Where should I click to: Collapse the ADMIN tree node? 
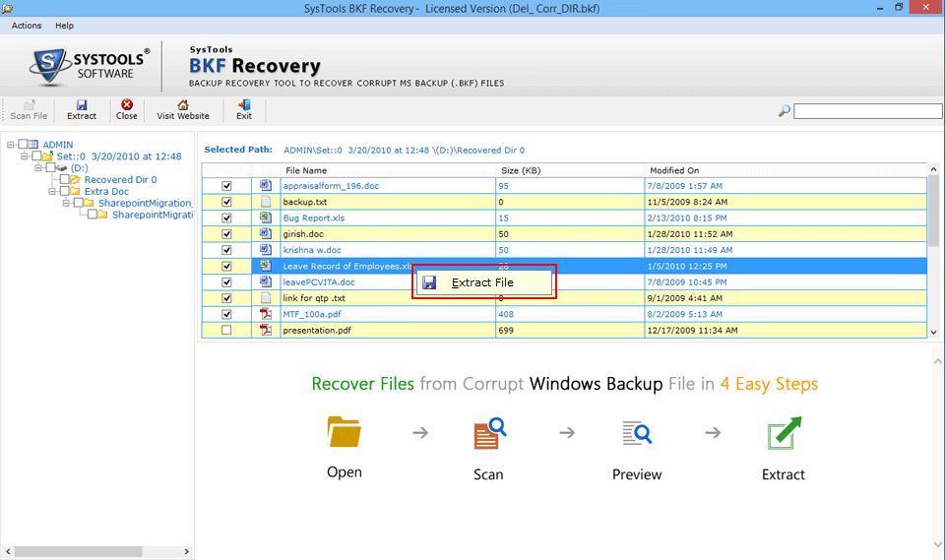click(x=10, y=145)
